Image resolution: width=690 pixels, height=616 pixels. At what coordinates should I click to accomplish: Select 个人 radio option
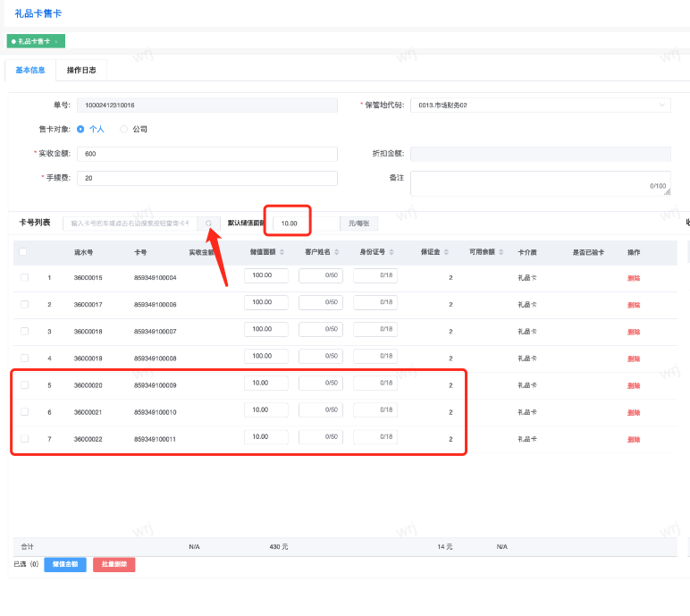[80, 129]
